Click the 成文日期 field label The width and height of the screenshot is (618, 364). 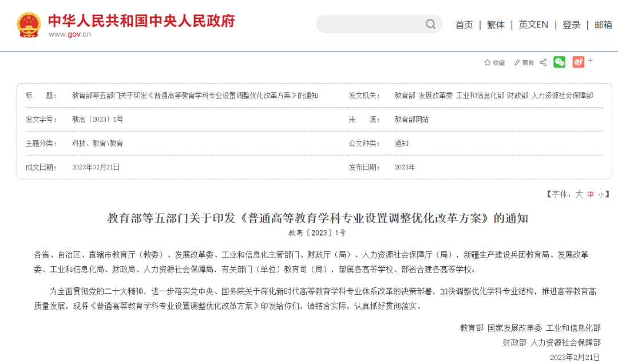tap(41, 167)
